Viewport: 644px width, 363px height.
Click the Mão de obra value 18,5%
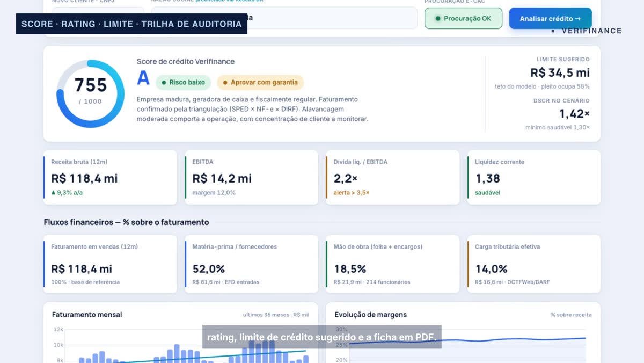[349, 268]
